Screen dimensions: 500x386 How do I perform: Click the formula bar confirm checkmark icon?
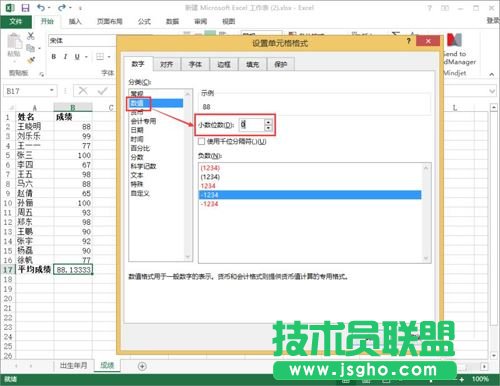pos(103,91)
